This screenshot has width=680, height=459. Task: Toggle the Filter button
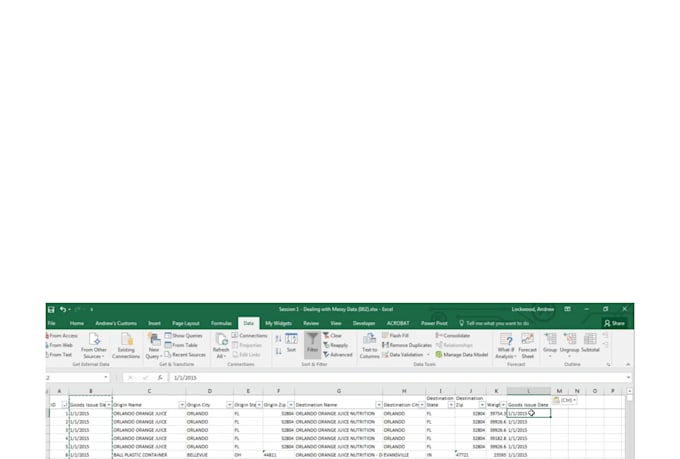(x=312, y=343)
